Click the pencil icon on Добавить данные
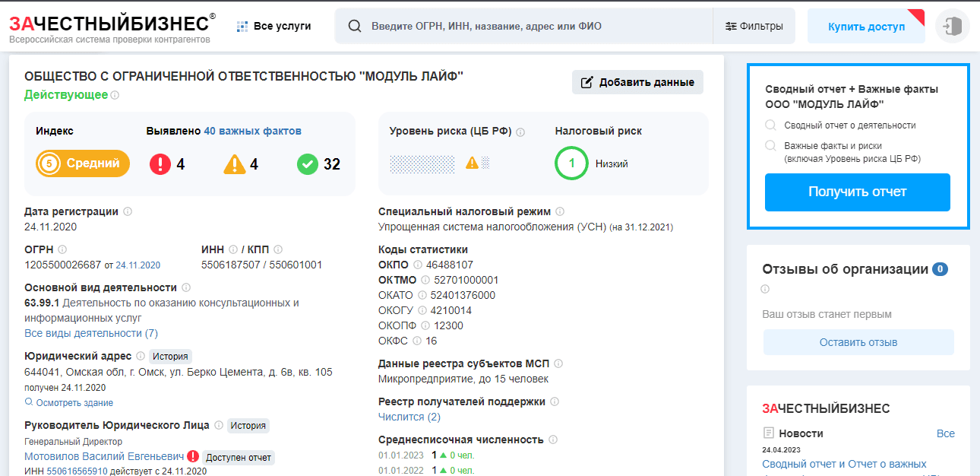The image size is (980, 476). [586, 81]
